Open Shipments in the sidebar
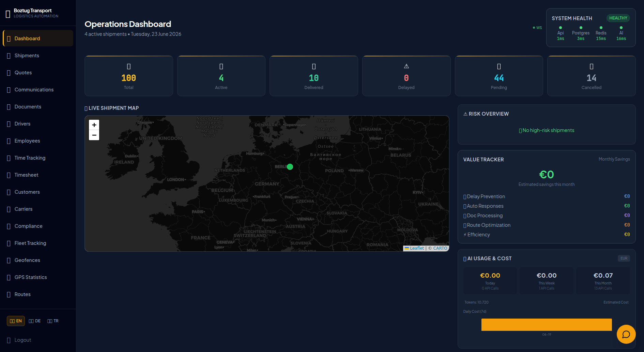Screen dimensions: 644x352 (38, 56)
